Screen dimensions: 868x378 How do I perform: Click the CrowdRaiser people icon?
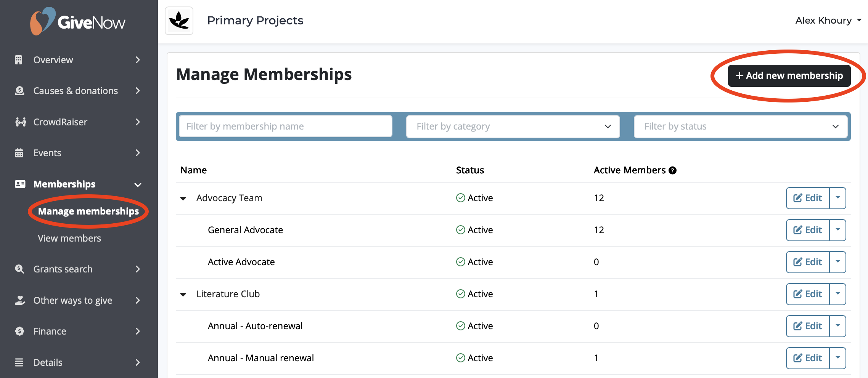[x=21, y=122]
